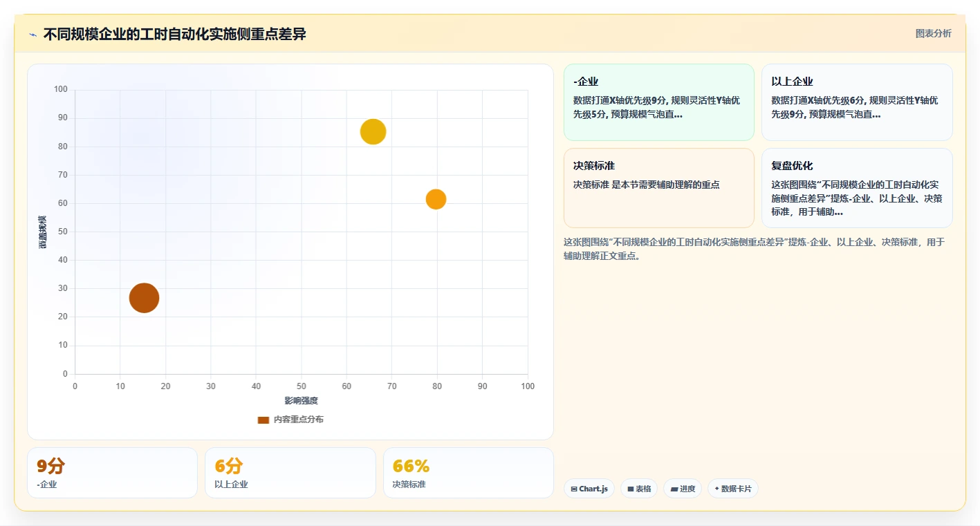Image resolution: width=980 pixels, height=526 pixels.
Task: Click the y-axis tick label 100
Action: (61, 89)
